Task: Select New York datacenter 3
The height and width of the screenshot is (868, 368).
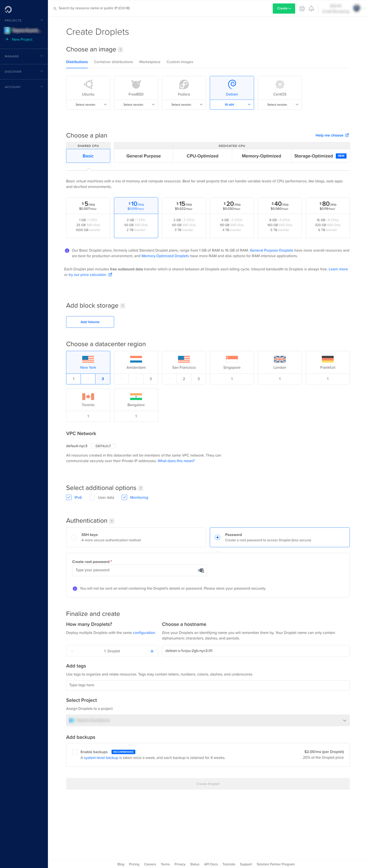Action: coord(103,379)
